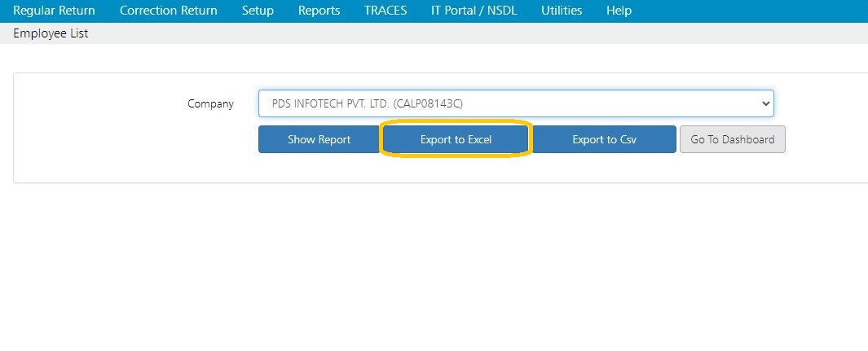Expand the Company dropdown list
The width and height of the screenshot is (868, 351).
pyautogui.click(x=516, y=103)
